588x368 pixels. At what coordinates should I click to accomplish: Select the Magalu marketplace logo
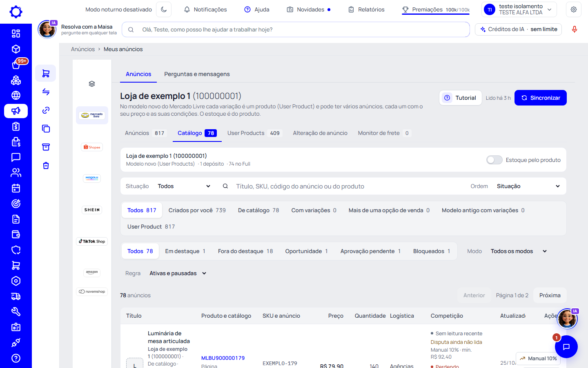[92, 178]
